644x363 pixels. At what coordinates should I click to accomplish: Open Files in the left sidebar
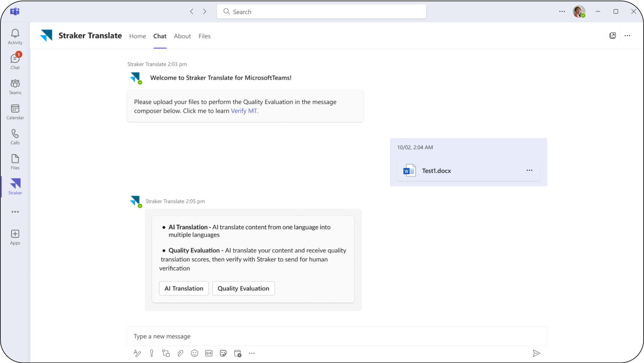click(15, 162)
